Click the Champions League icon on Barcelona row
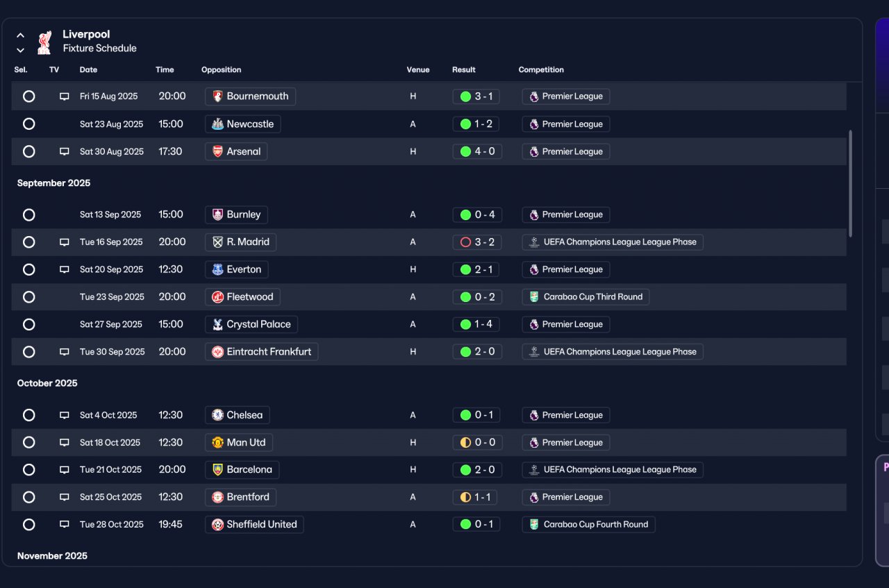This screenshot has width=889, height=588. 533,470
